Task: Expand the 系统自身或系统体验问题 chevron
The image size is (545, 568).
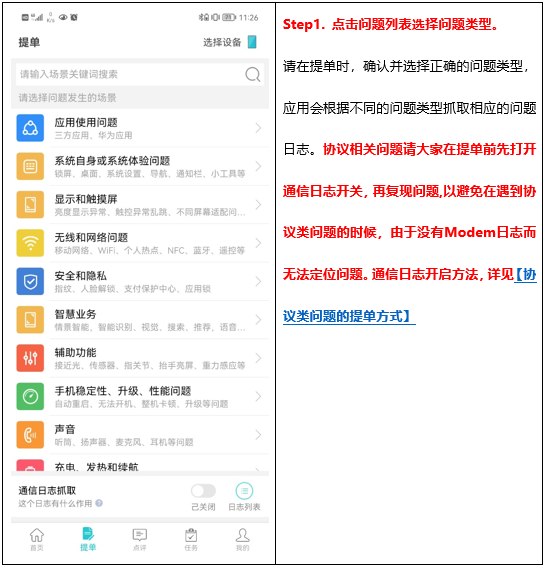Action: 258,166
